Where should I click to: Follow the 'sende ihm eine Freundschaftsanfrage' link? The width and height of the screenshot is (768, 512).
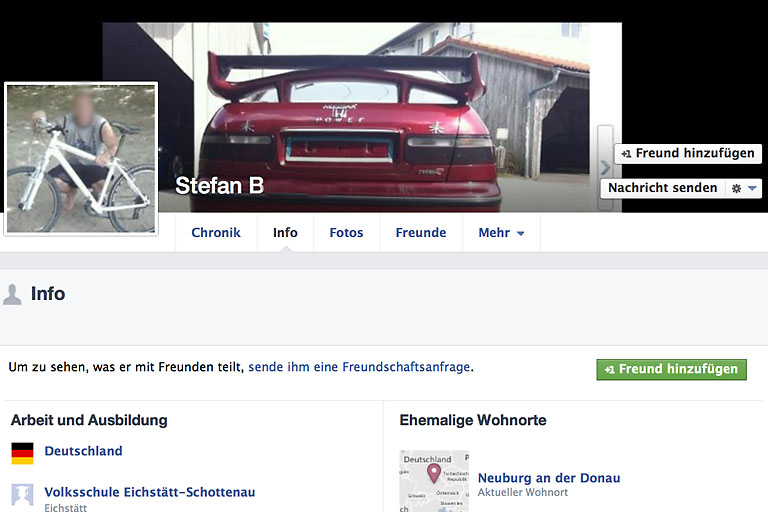359,367
